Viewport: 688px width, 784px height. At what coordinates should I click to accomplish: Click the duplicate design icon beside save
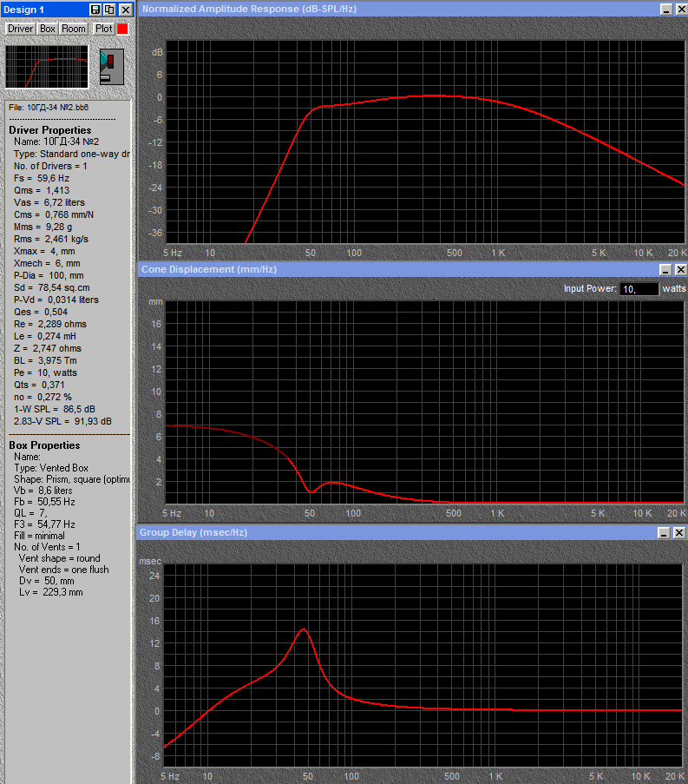pyautogui.click(x=110, y=10)
